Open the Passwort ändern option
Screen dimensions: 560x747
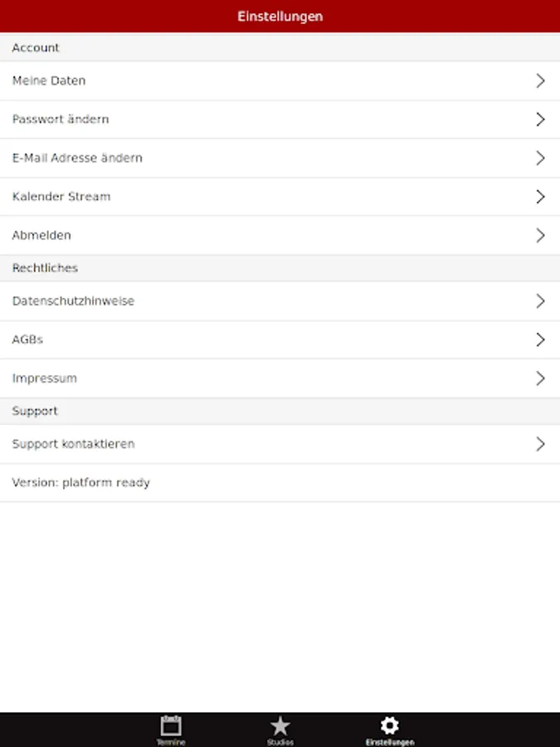[61, 120]
